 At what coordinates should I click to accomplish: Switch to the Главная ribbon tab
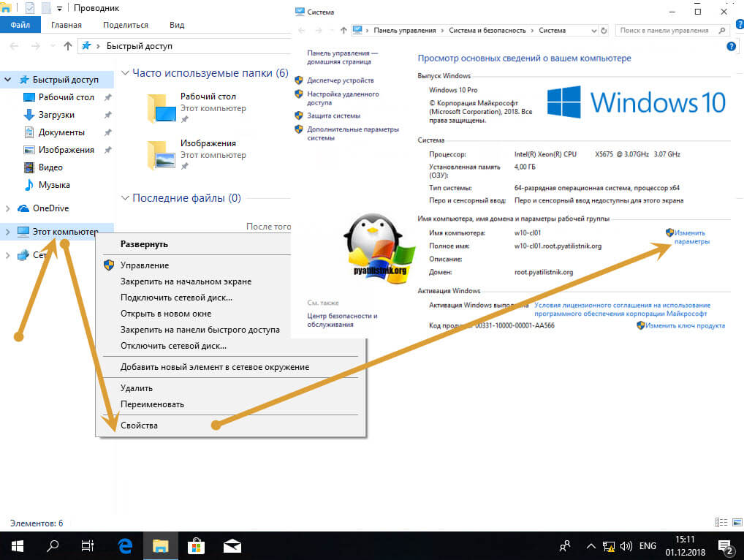tap(67, 25)
